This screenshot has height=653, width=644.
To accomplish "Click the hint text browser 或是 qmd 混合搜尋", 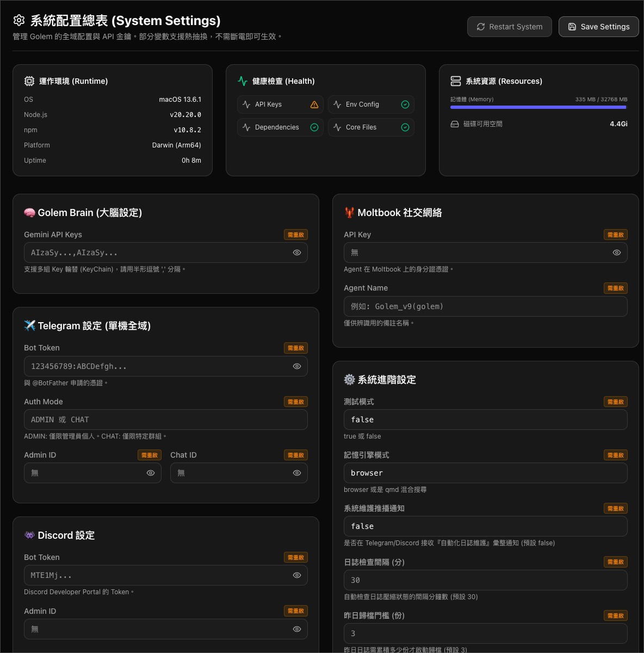I will click(x=385, y=490).
